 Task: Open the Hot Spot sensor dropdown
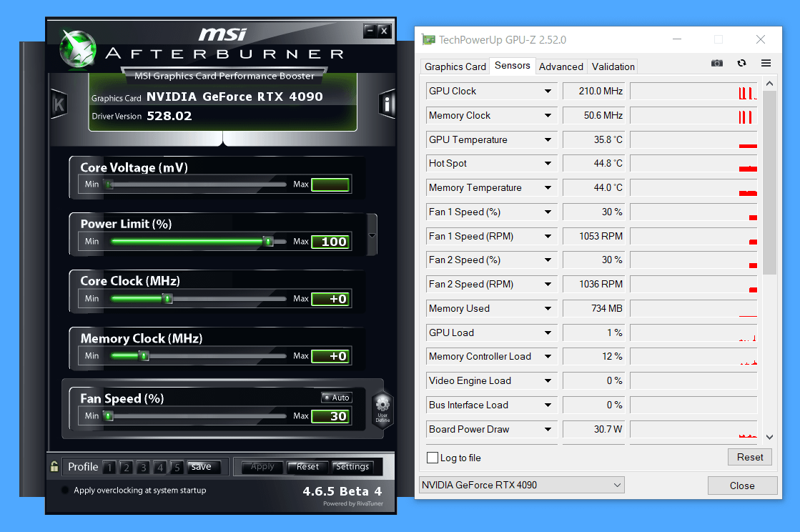point(548,164)
